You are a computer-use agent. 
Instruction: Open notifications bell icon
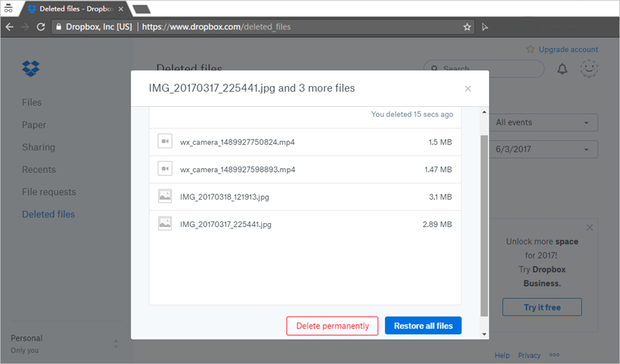tap(562, 69)
